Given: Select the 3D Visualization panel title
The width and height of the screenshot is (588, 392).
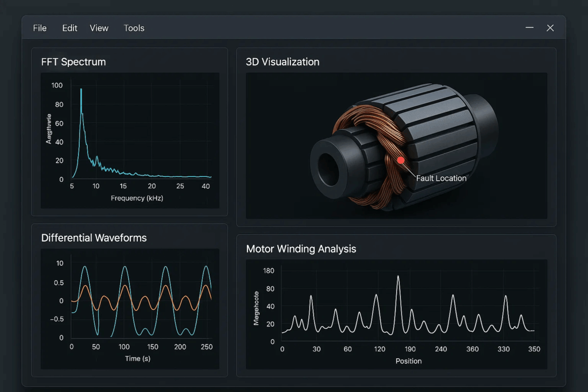Looking at the screenshot, I should point(283,62).
